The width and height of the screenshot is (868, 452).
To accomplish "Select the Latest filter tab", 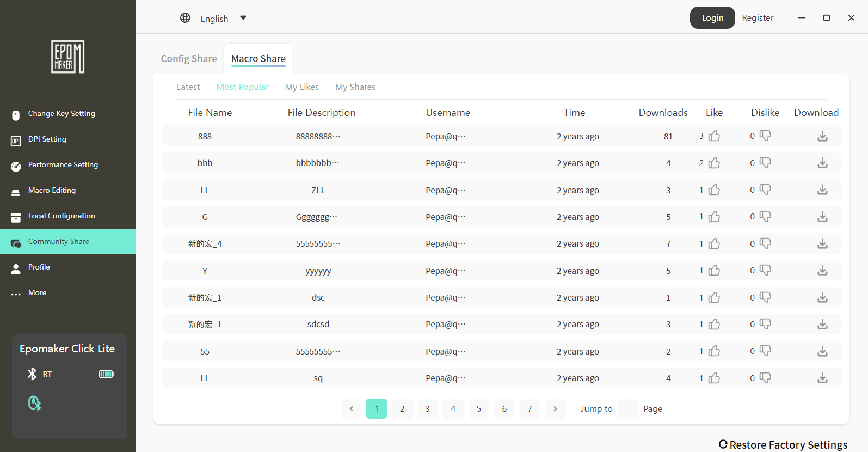I will click(x=188, y=87).
